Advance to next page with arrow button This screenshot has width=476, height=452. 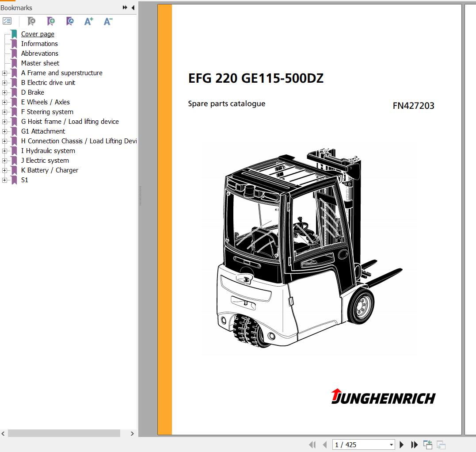[x=401, y=444]
